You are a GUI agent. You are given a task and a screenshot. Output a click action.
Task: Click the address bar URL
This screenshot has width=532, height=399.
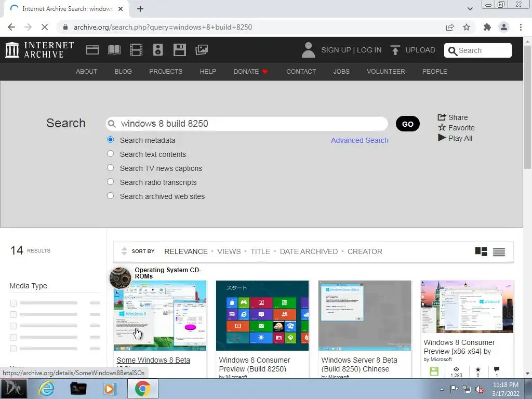pyautogui.click(x=163, y=27)
